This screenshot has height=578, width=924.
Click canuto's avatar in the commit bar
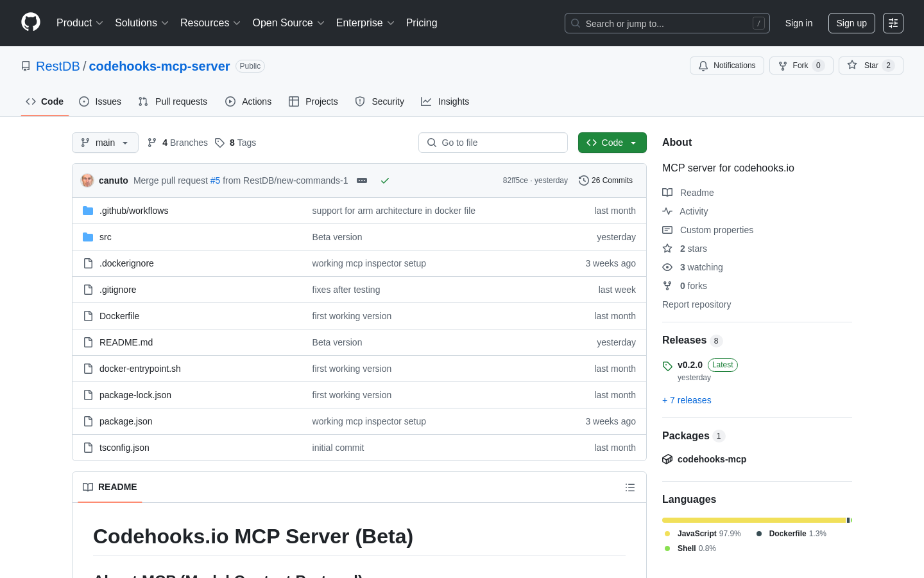87,180
